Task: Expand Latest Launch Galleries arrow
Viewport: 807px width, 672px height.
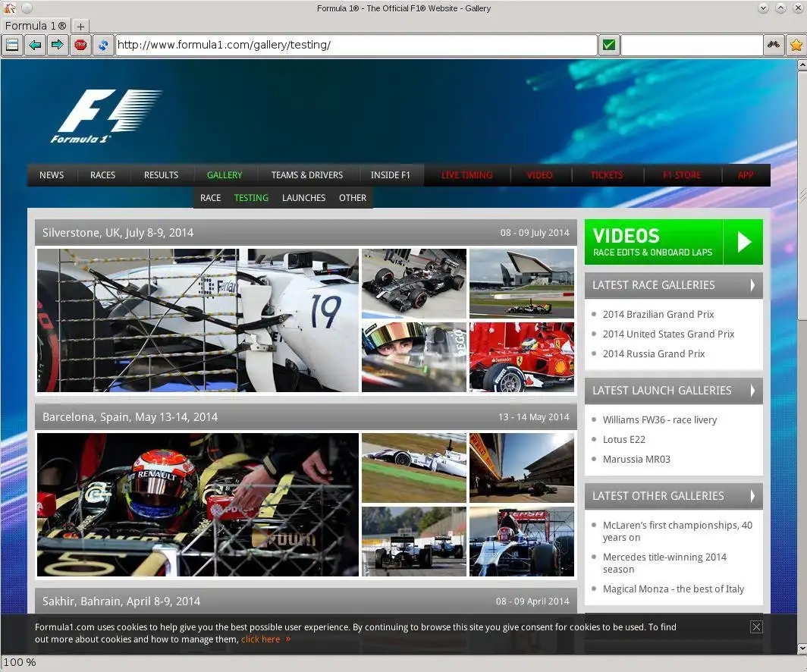Action: click(x=752, y=391)
